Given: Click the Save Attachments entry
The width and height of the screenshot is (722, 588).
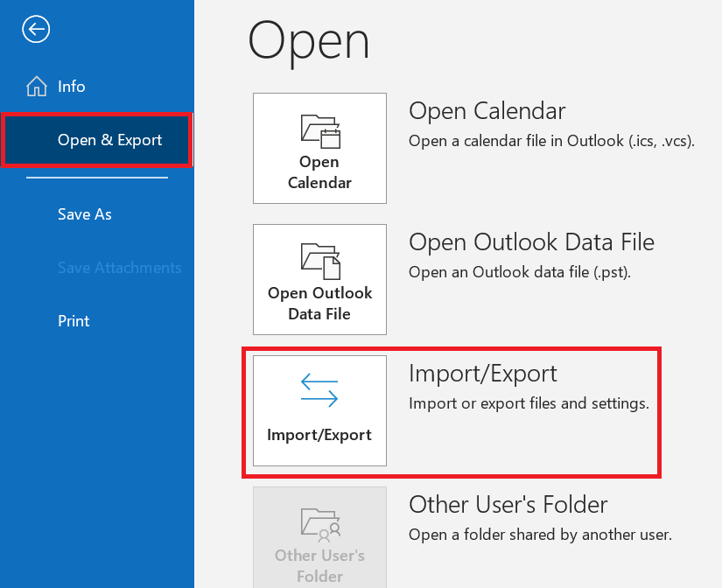Looking at the screenshot, I should (120, 268).
